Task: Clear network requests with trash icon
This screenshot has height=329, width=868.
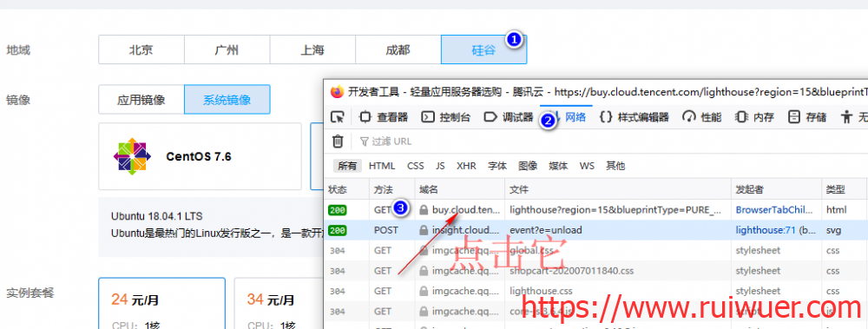Action: 338,141
